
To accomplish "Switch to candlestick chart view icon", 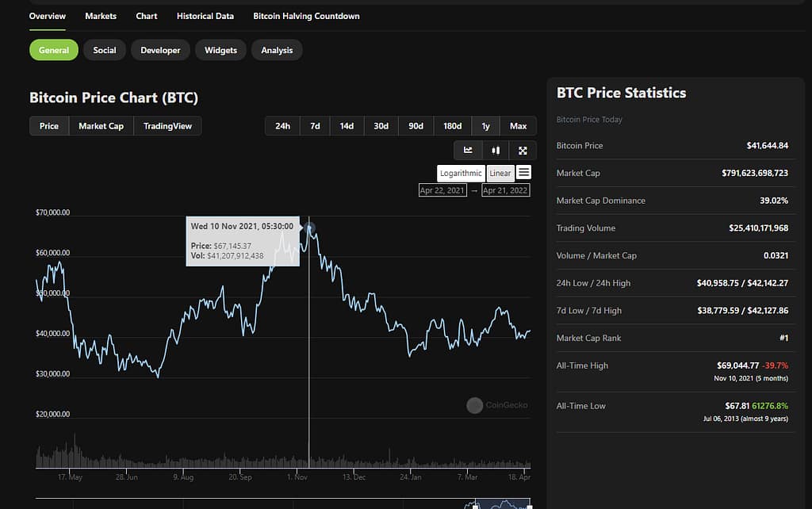I will click(496, 150).
